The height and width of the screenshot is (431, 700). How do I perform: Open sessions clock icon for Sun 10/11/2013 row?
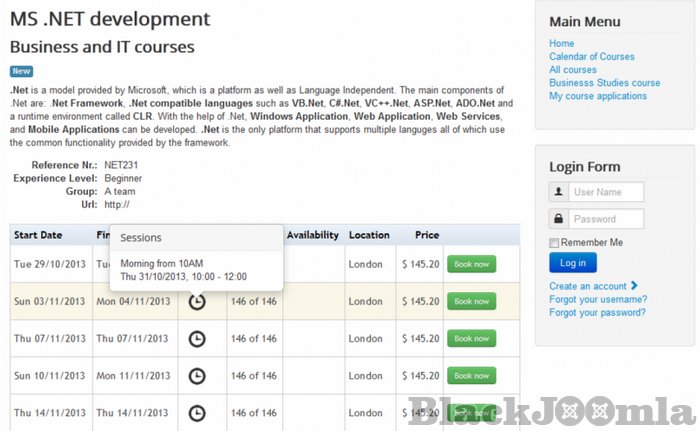197,375
